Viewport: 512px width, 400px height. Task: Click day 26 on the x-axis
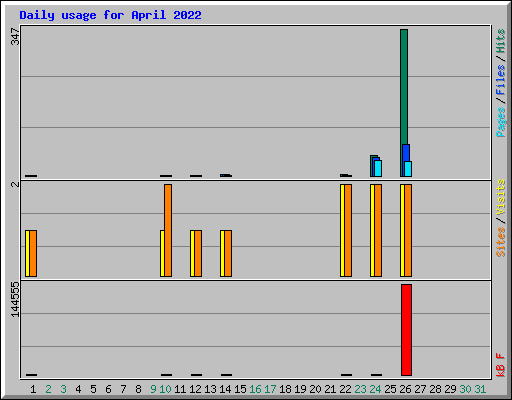click(x=405, y=389)
